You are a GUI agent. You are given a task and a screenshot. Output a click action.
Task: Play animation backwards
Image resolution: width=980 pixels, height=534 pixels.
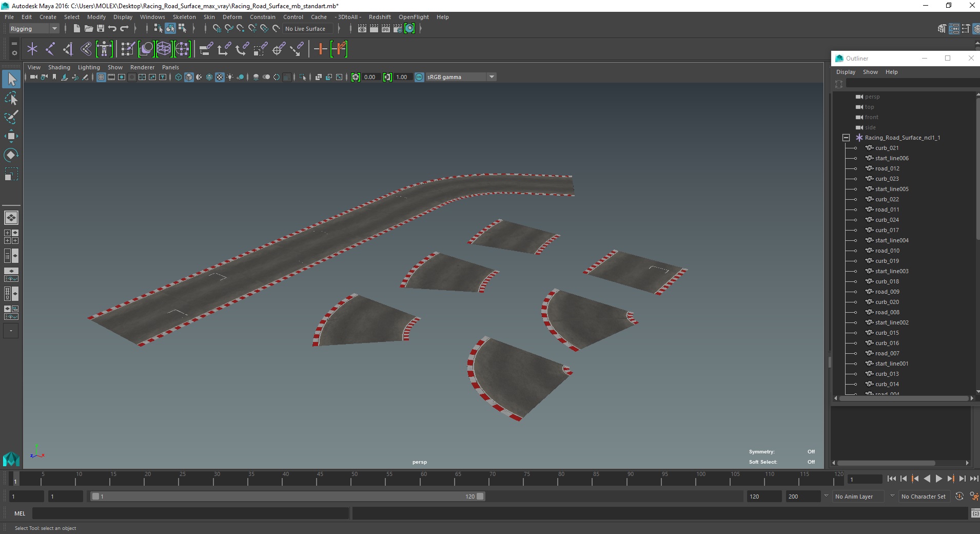tap(927, 479)
